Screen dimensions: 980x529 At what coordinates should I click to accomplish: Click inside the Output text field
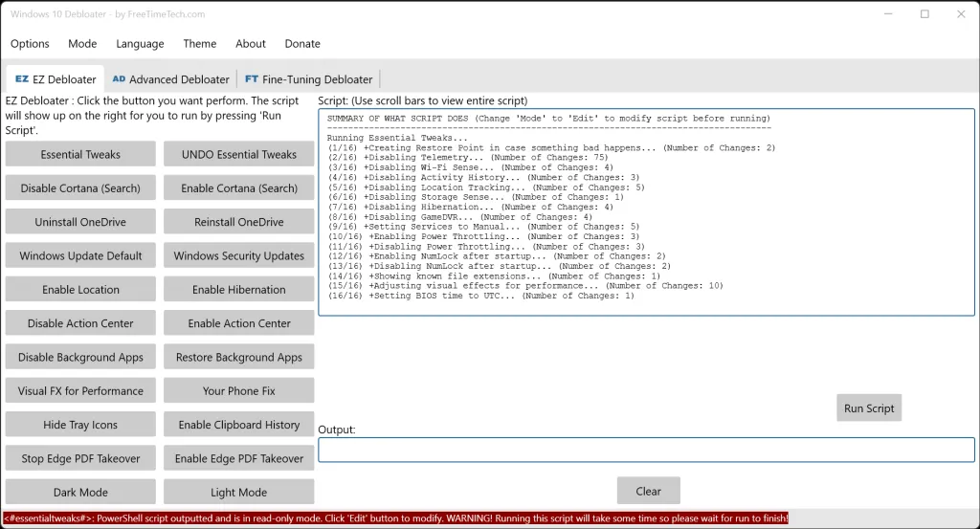pos(646,450)
